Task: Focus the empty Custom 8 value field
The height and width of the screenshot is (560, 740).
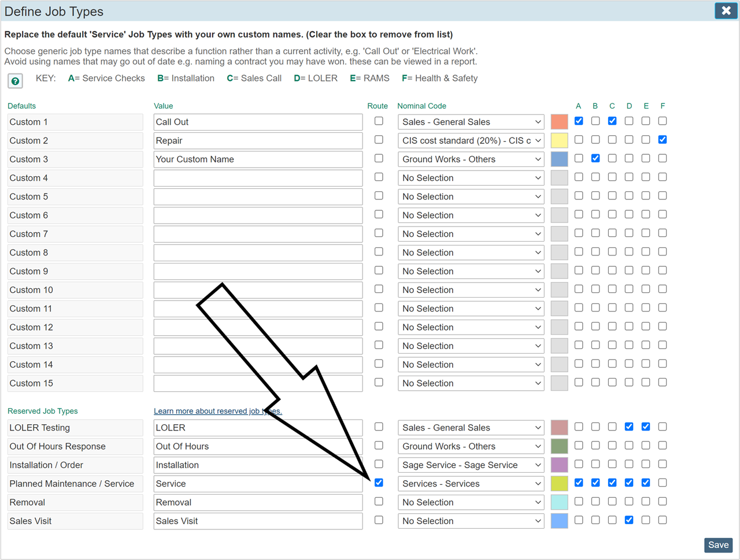Action: (258, 253)
